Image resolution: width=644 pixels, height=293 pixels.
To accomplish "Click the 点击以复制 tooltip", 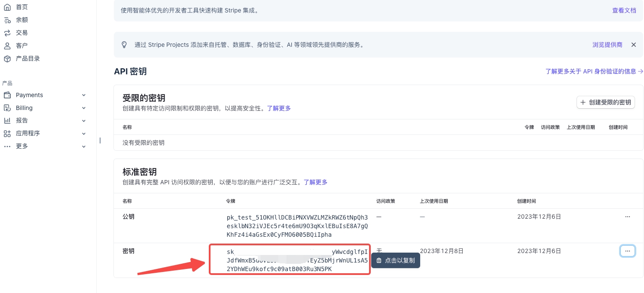I will [x=396, y=260].
